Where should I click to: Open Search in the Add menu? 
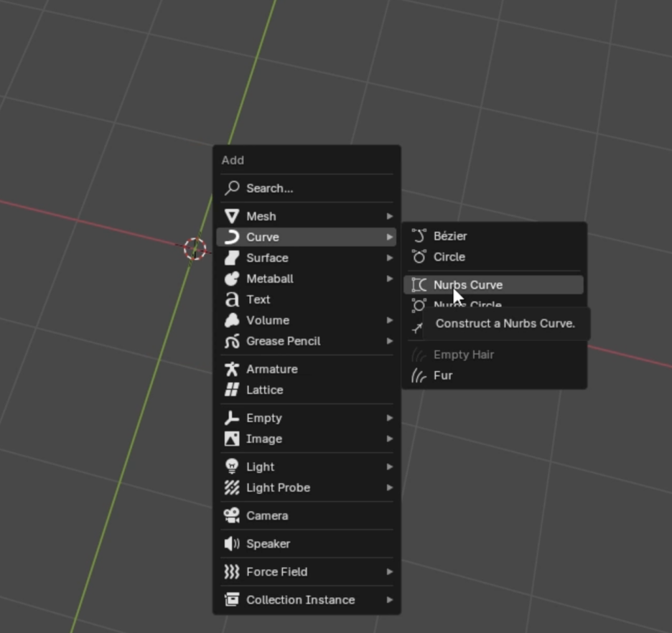click(307, 188)
